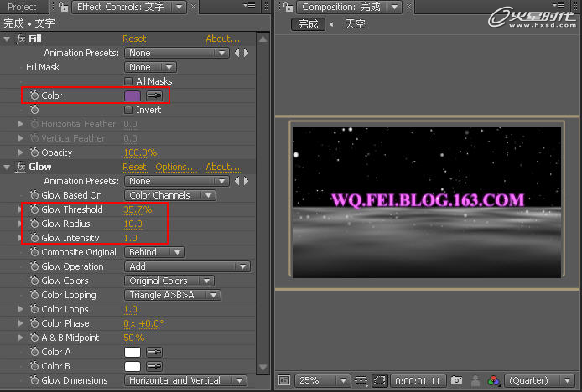
Task: Click Reset for the Fill effect
Action: 134,39
